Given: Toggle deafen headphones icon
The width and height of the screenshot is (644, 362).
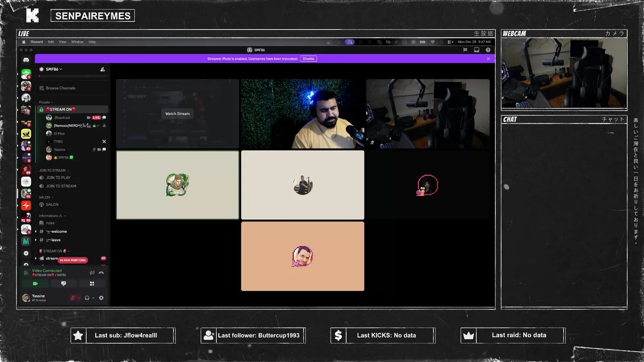Looking at the screenshot, I should coord(87,298).
